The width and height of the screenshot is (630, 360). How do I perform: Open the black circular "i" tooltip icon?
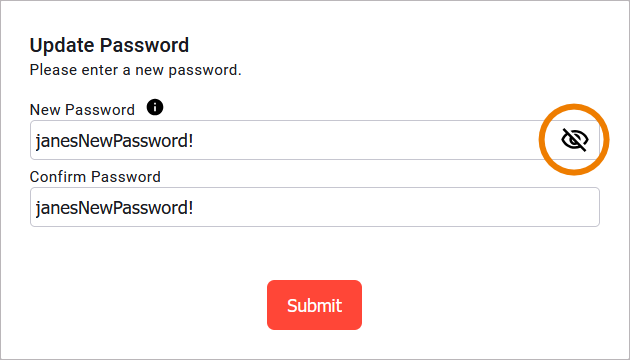click(155, 107)
